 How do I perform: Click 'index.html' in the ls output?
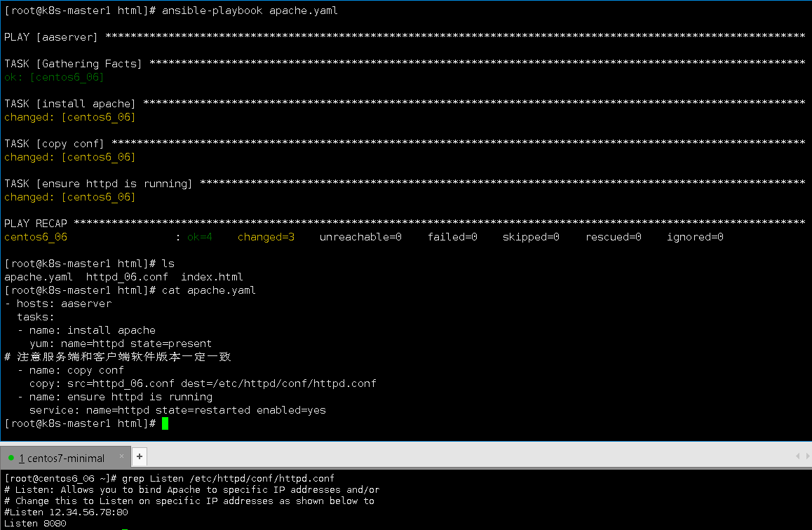[212, 277]
